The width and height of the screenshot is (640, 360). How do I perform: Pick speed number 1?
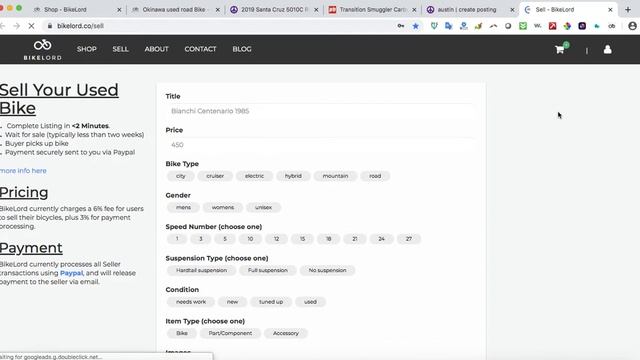tap(177, 239)
